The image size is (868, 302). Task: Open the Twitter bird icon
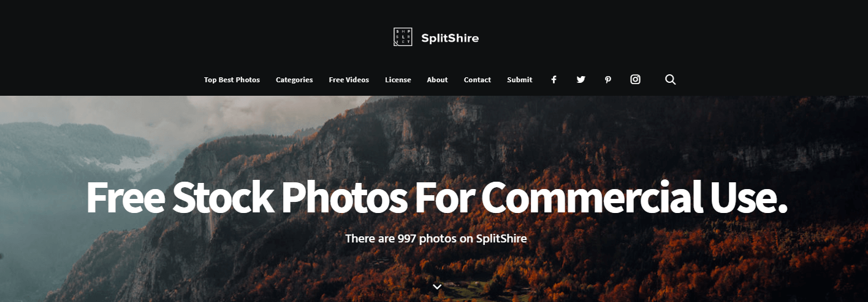581,80
